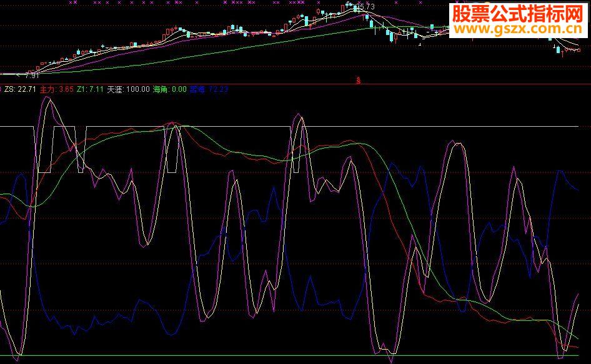Click the first purple X marker at top left
The image size is (591, 364).
tap(71, 2)
